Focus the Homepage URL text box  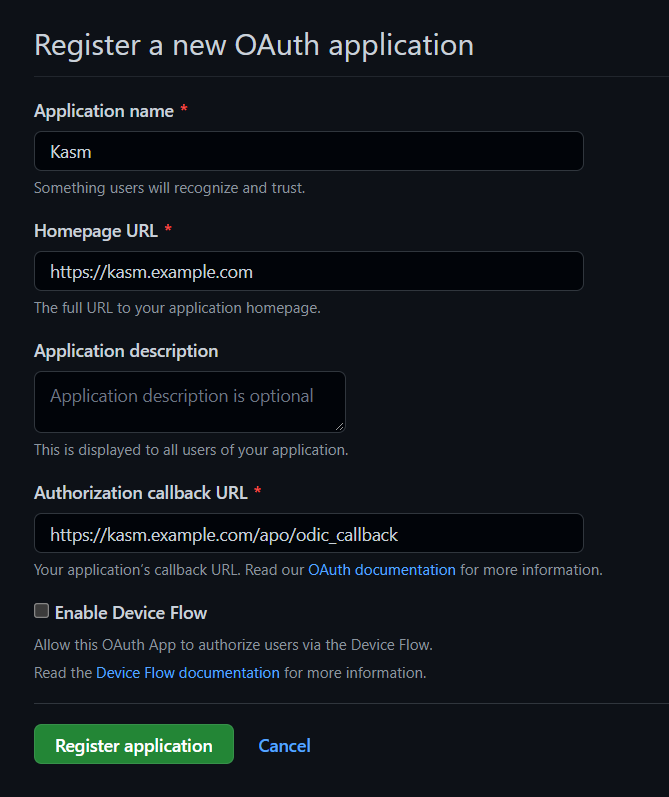(x=308, y=271)
